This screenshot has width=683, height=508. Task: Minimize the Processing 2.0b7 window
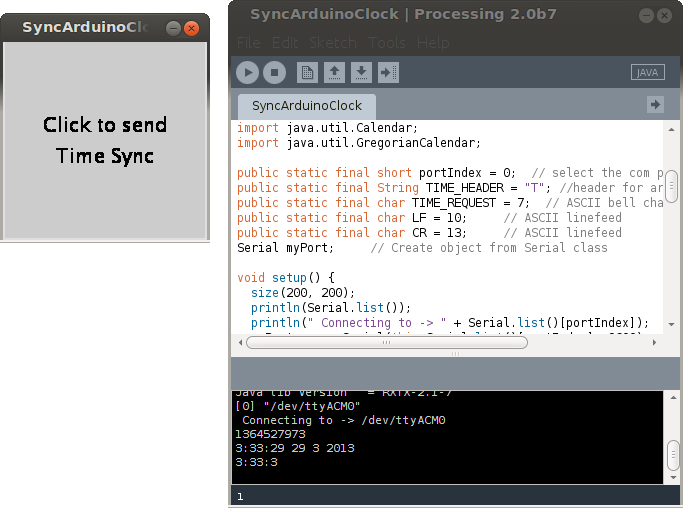[646, 16]
